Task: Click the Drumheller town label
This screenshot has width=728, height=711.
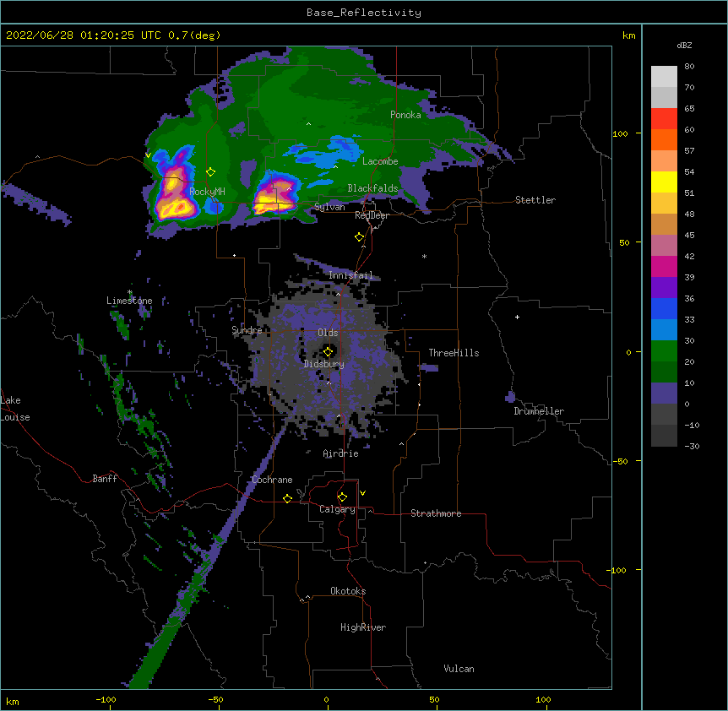Action: point(539,411)
